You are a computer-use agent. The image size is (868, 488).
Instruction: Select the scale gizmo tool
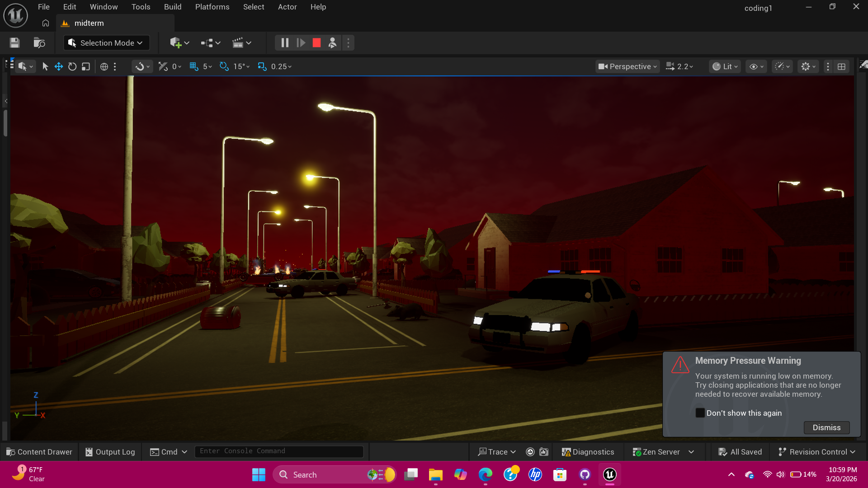[86, 66]
